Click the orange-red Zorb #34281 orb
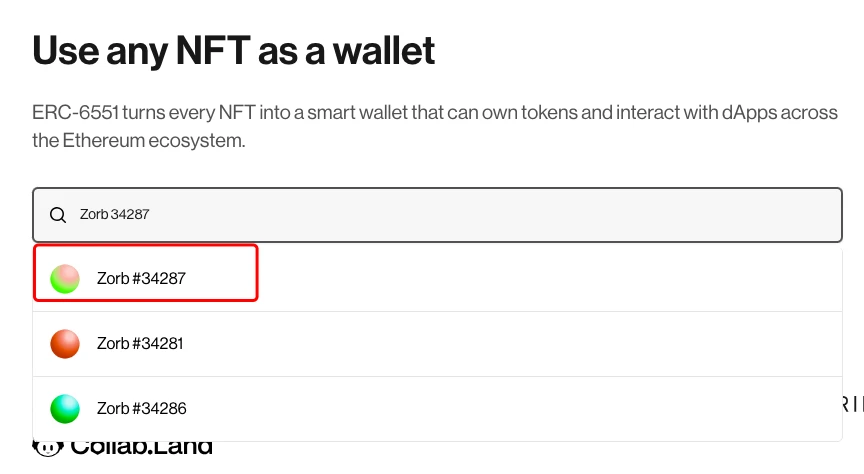Image resolution: width=864 pixels, height=474 pixels. (65, 344)
